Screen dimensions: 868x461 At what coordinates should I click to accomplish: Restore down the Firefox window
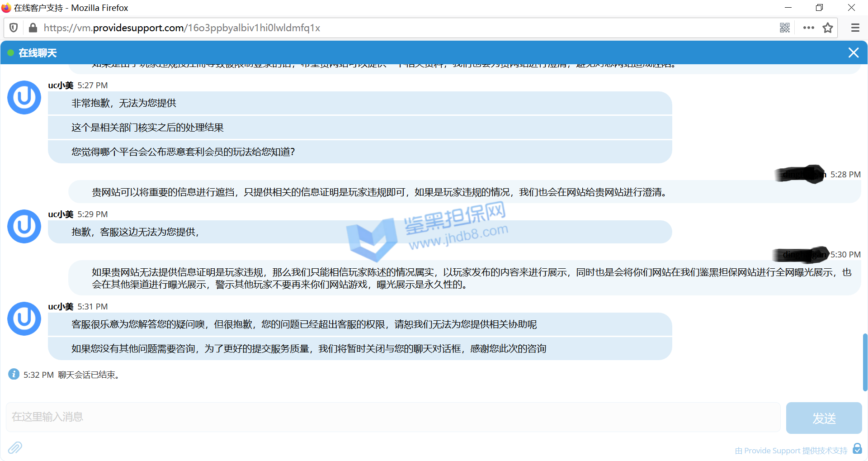click(819, 8)
